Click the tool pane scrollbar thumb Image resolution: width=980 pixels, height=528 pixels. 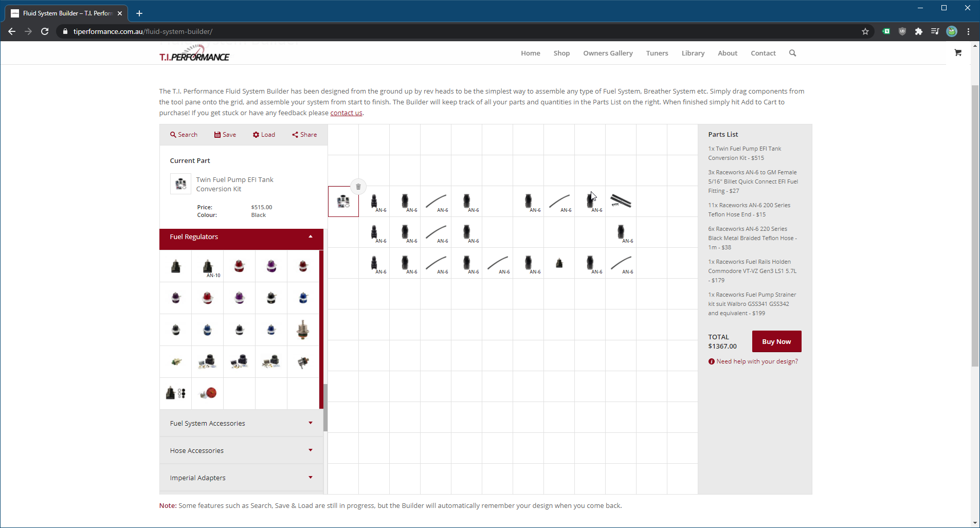[325, 407]
